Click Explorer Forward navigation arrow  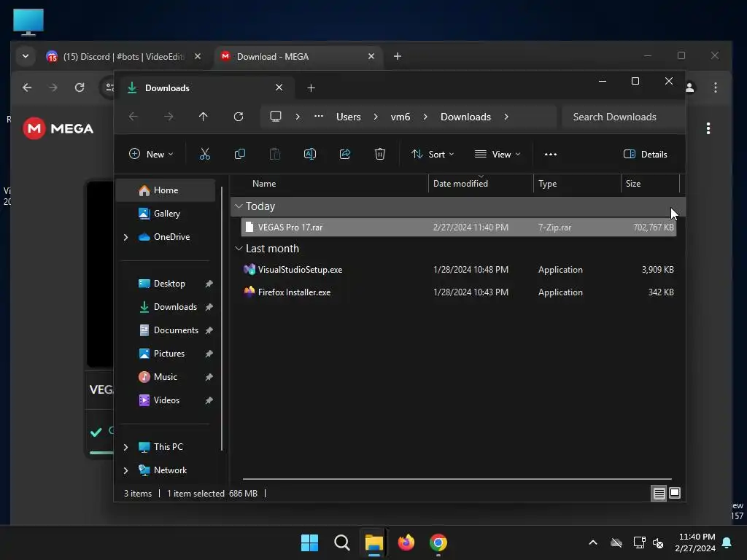[169, 117]
